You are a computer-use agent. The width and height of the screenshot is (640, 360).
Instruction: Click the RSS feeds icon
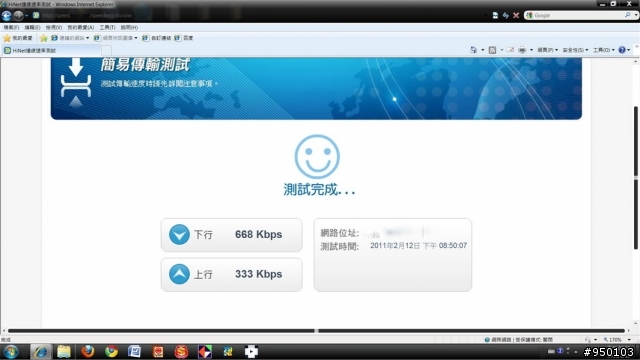click(492, 50)
